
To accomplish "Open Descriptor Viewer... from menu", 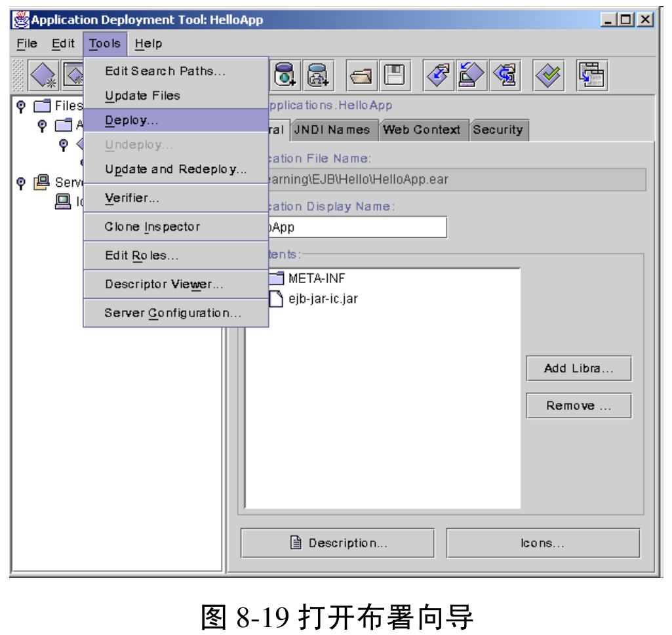I will (176, 284).
